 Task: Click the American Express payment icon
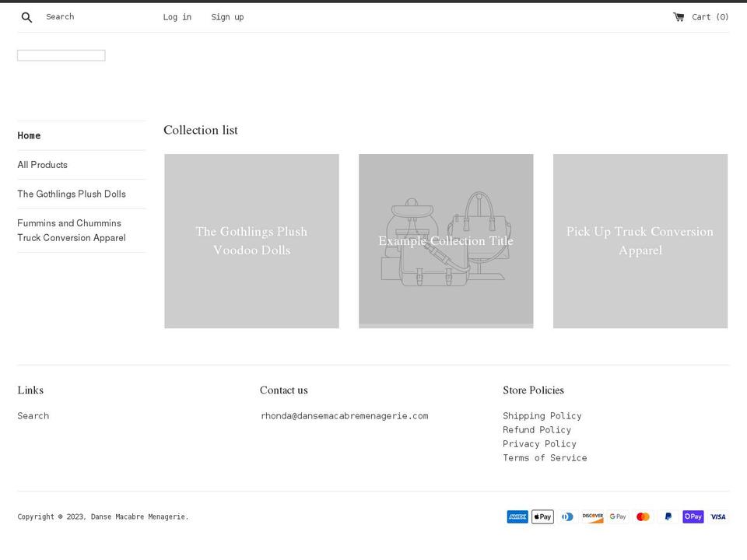[517, 516]
